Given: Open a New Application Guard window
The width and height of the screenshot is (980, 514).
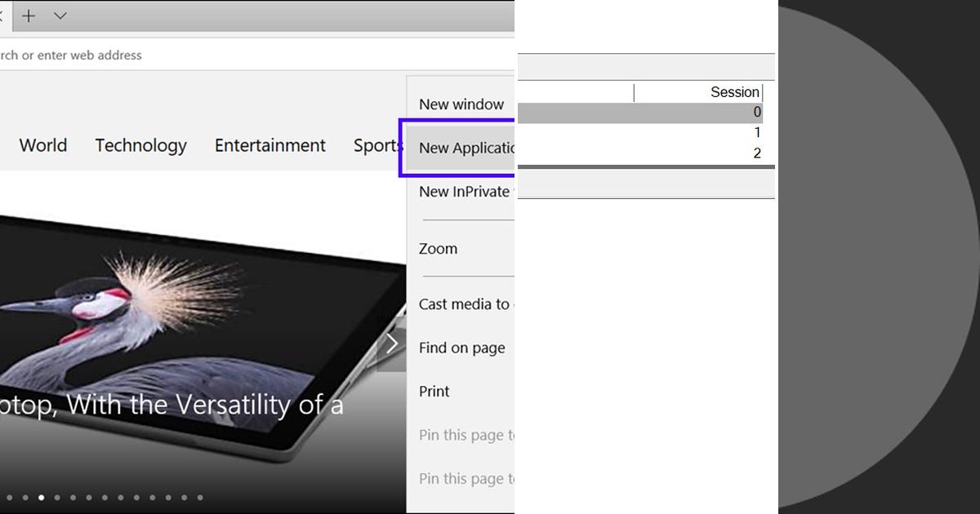Looking at the screenshot, I should click(x=461, y=148).
